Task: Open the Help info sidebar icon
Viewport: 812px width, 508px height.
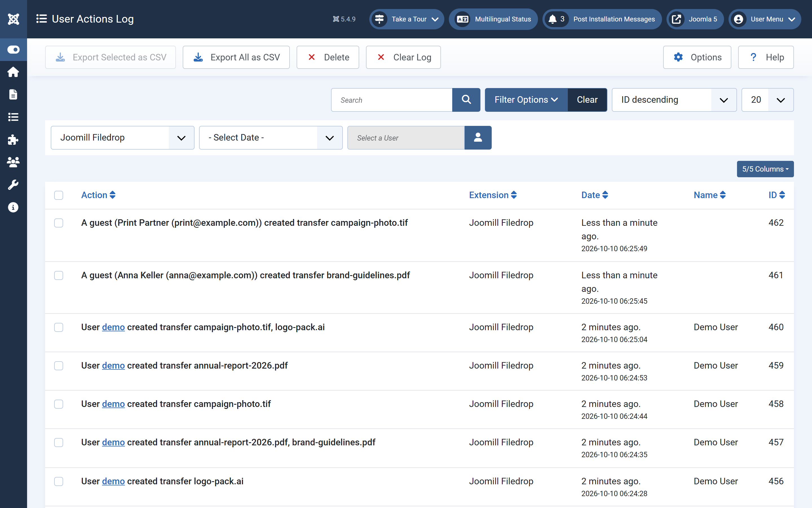Action: [14, 207]
